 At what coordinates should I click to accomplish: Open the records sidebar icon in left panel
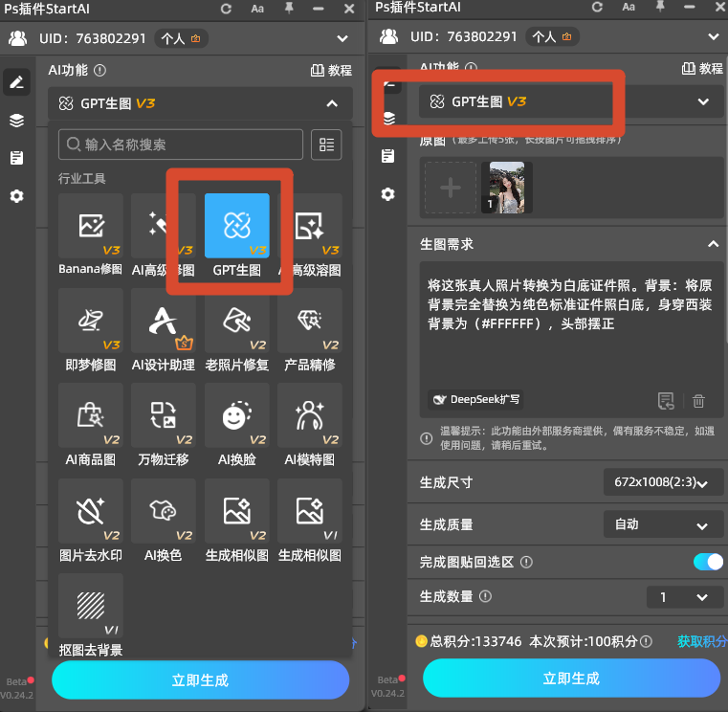16,158
